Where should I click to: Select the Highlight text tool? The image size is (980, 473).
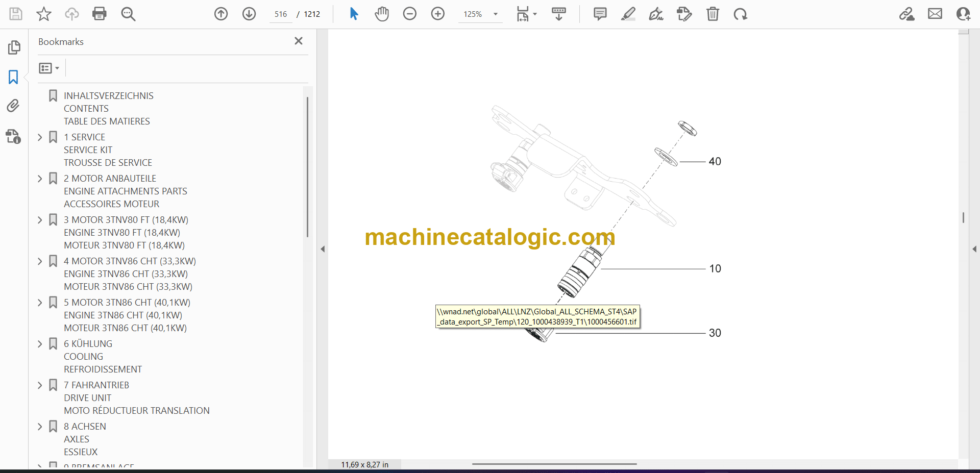(628, 14)
